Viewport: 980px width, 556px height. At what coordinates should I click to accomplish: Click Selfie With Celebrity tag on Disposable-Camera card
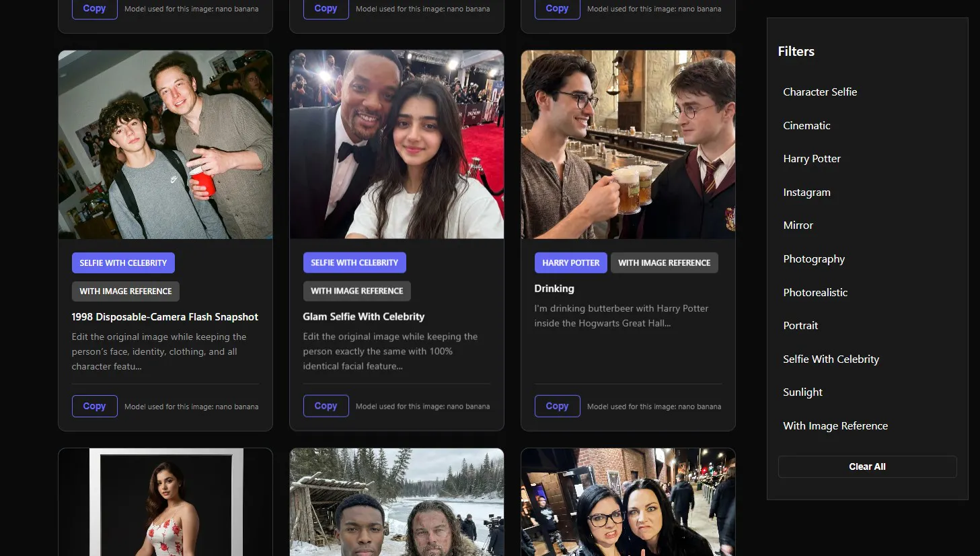click(123, 263)
